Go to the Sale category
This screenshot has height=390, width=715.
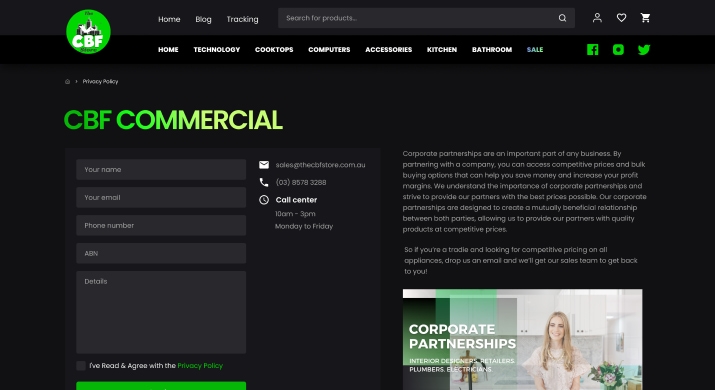(x=535, y=50)
